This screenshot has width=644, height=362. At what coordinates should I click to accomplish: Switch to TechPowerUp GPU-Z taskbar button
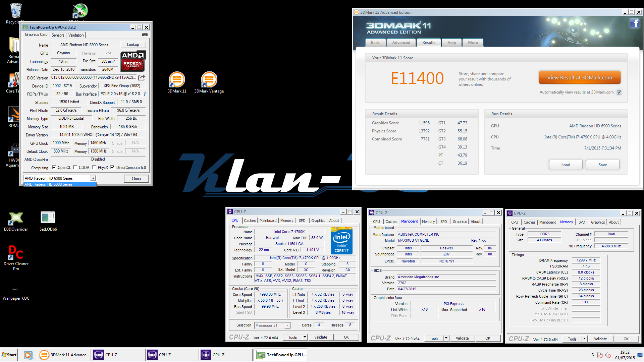click(x=281, y=355)
